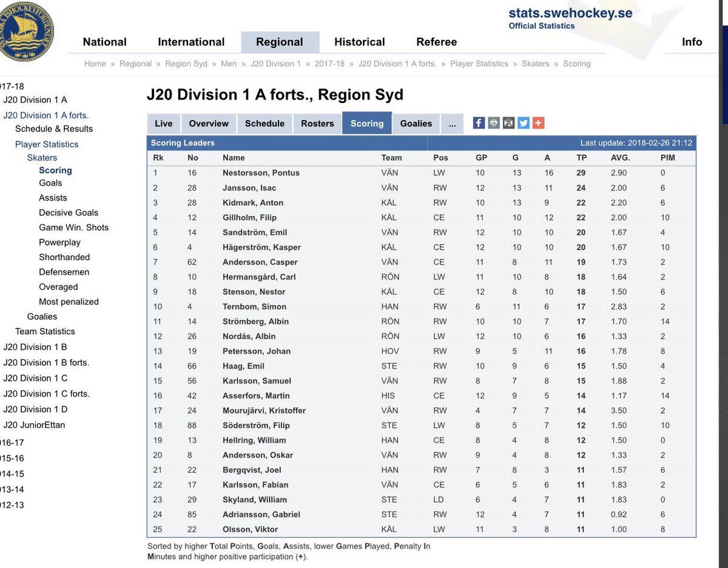Switch to the Rosters tab
728x568 pixels.
coord(317,123)
